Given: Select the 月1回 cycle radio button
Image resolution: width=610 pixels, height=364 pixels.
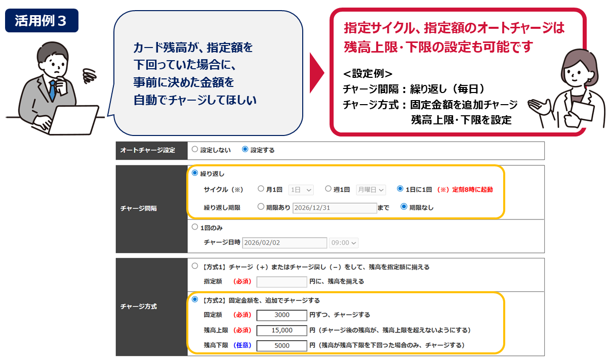Looking at the screenshot, I should [x=261, y=189].
